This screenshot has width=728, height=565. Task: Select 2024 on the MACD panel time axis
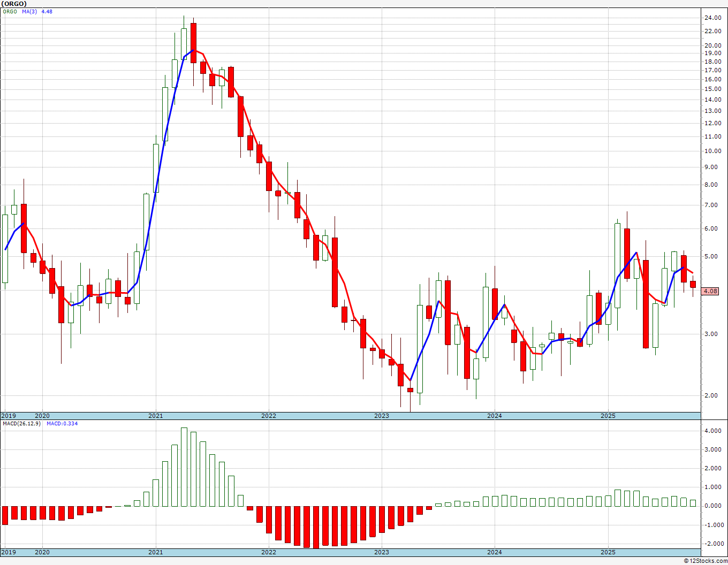click(x=494, y=552)
